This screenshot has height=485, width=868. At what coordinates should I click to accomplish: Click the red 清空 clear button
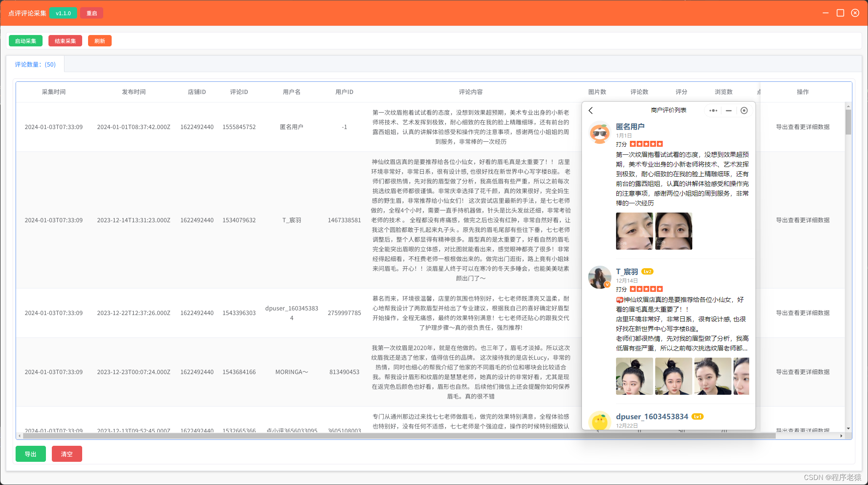(x=67, y=454)
